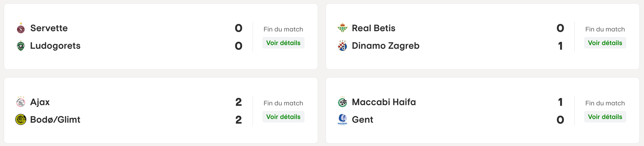
Task: Click the Bodø/Glimt team name
Action: coord(55,120)
